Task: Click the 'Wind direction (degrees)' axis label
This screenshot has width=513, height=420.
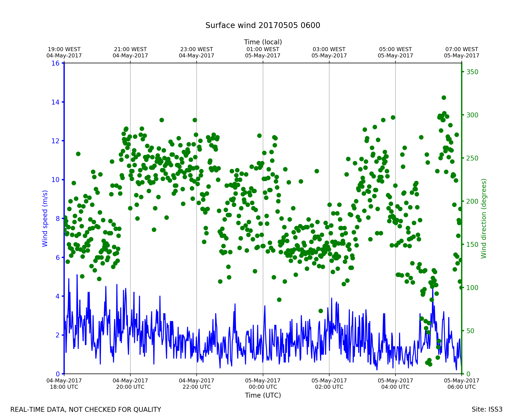Action: 484,218
